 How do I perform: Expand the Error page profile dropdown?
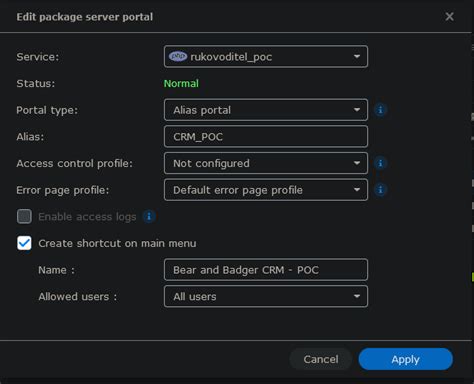[266, 190]
